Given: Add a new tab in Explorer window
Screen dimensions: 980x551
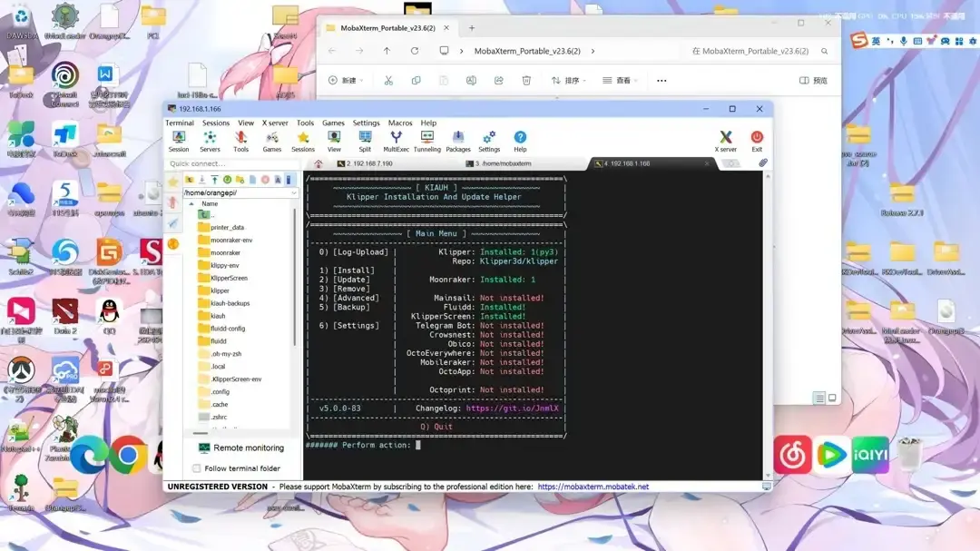Looking at the screenshot, I should [472, 28].
